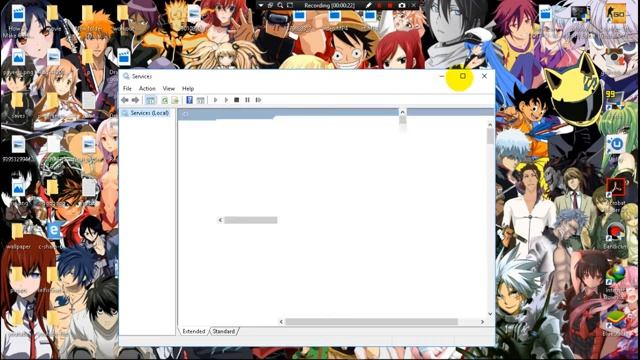640x360 pixels.
Task: Switch to the Extended tab
Action: pyautogui.click(x=194, y=331)
